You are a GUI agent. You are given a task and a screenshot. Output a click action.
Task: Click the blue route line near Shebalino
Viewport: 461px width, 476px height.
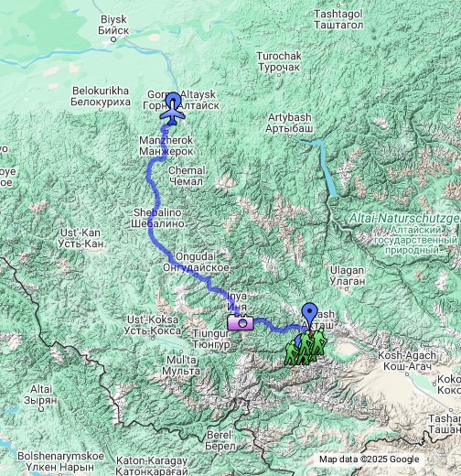(x=152, y=227)
